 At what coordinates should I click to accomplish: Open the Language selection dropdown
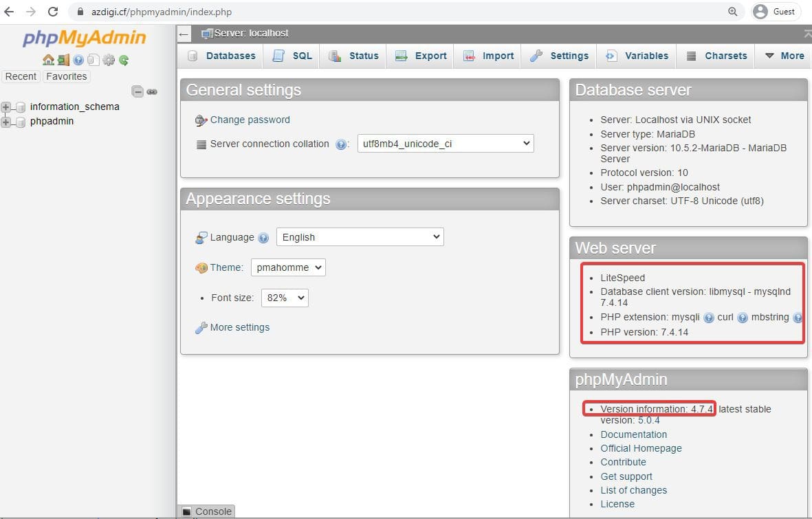click(360, 236)
